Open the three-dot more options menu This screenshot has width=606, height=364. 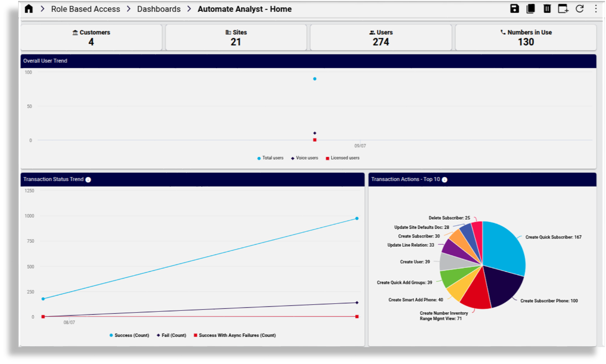[x=595, y=9]
